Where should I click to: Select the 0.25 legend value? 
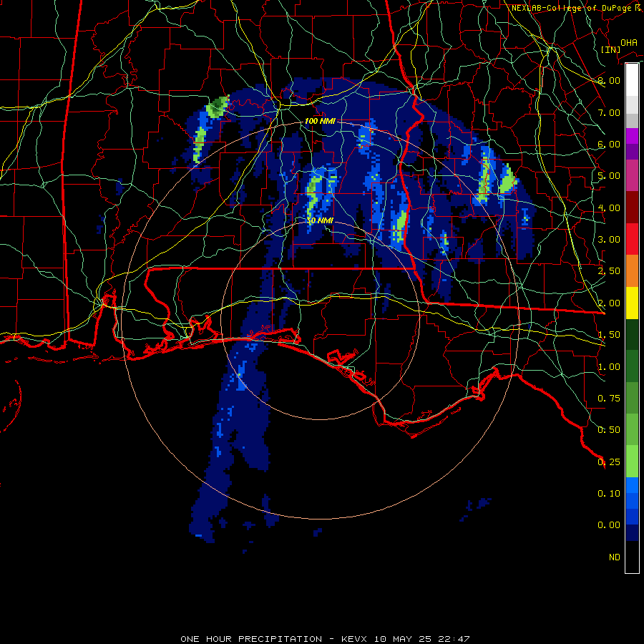(x=609, y=462)
